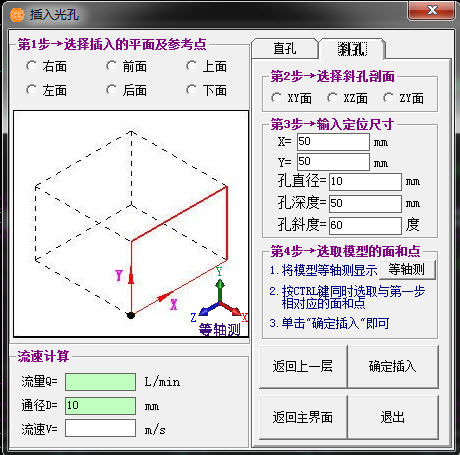Click the green 流量Q input field
Image resolution: width=460 pixels, height=455 pixels.
(x=100, y=382)
